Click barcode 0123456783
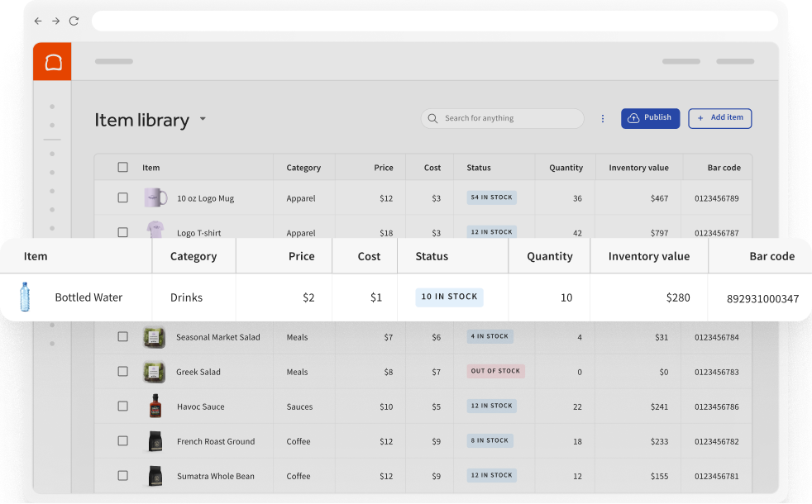This screenshot has height=504, width=812. click(x=717, y=372)
